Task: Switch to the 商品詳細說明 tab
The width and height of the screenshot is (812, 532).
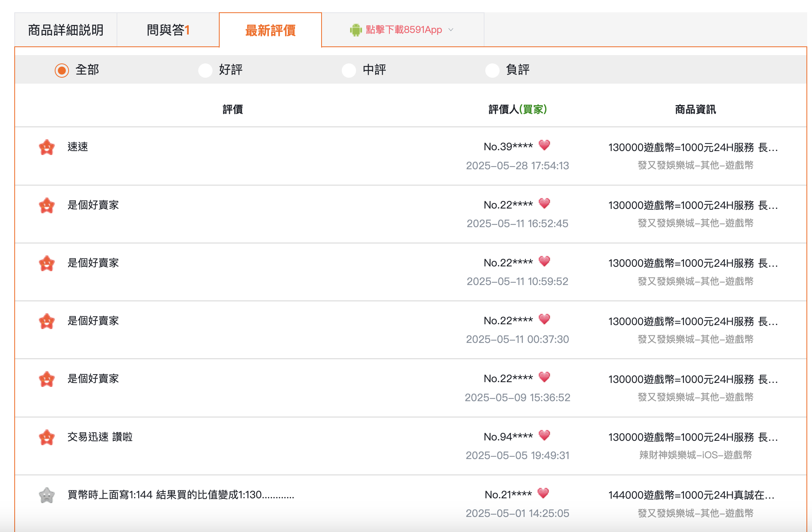Action: coord(66,30)
